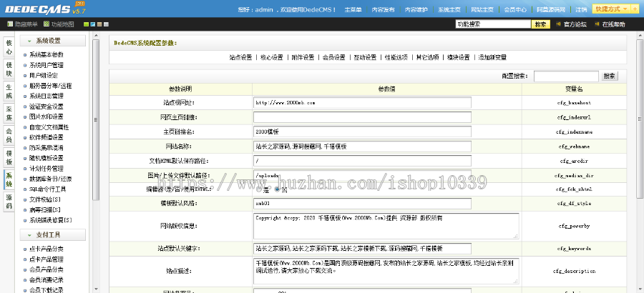Image resolution: width=644 pixels, height=293 pixels.
Task: Click the 网站版权信息 textarea
Action: [386, 226]
